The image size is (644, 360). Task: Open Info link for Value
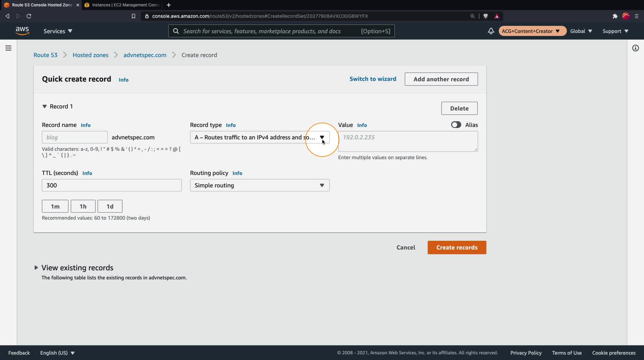tap(362, 125)
